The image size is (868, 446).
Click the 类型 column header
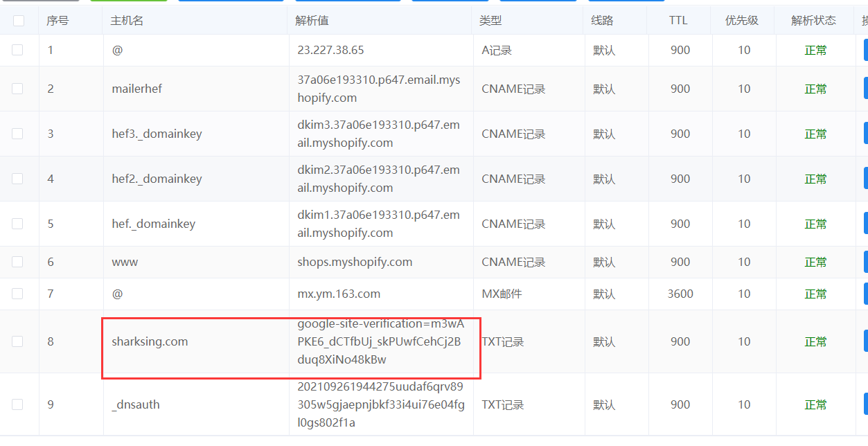(490, 21)
